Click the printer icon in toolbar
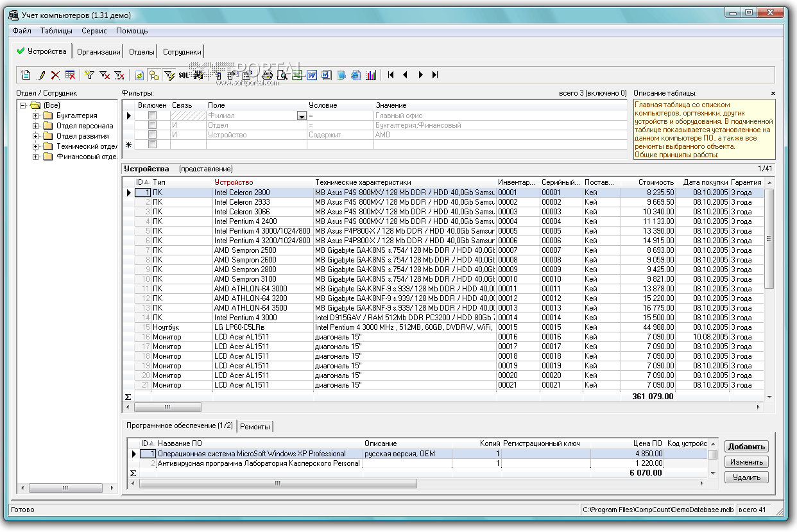 (268, 75)
